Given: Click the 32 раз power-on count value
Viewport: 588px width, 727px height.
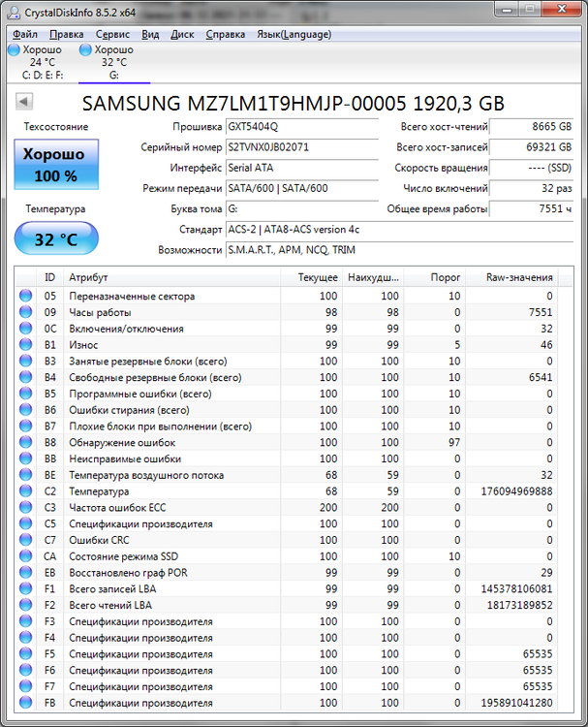Looking at the screenshot, I should tap(532, 188).
